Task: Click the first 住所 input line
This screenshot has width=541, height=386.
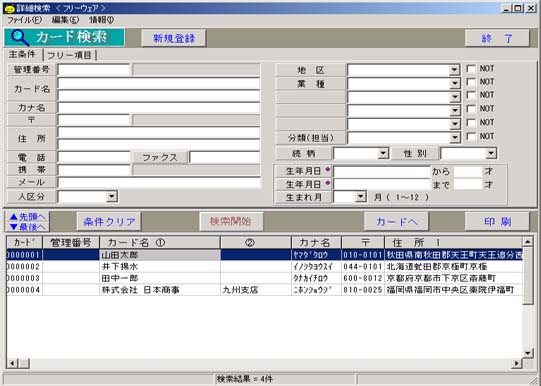Action: tap(159, 132)
